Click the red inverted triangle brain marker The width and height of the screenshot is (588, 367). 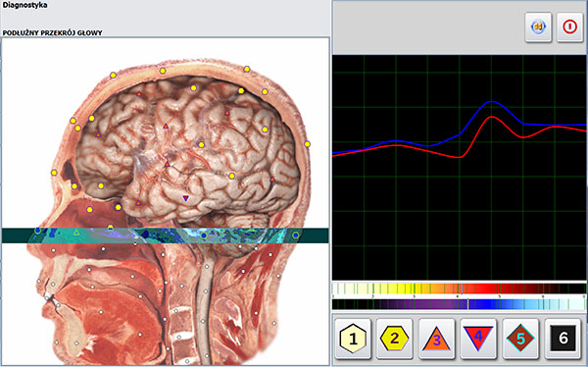click(x=185, y=198)
